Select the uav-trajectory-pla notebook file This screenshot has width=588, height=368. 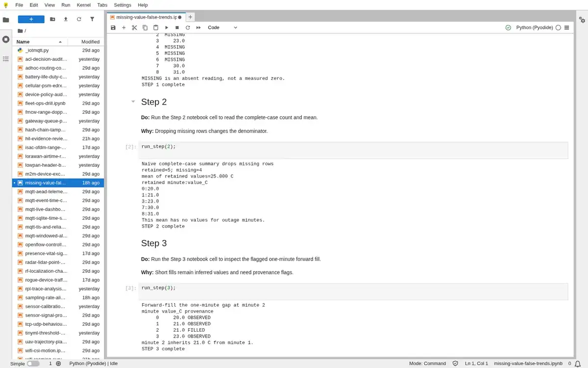click(58, 342)
